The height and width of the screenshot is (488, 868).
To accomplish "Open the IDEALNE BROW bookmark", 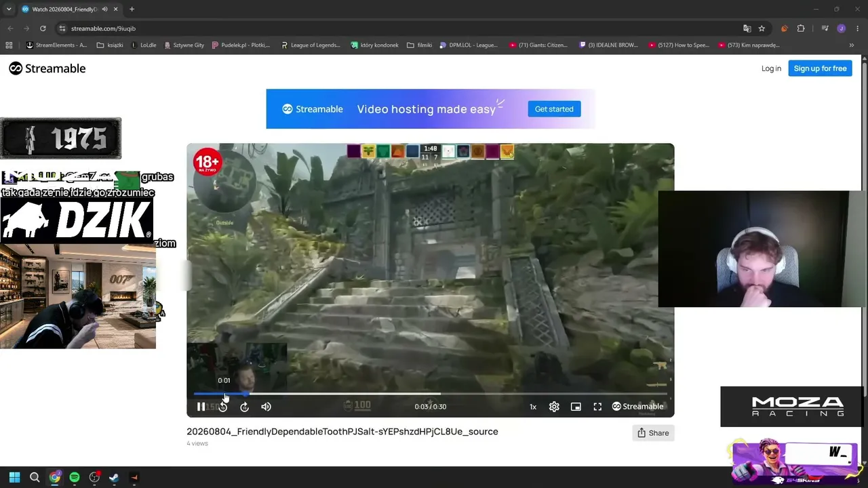I will [x=609, y=45].
